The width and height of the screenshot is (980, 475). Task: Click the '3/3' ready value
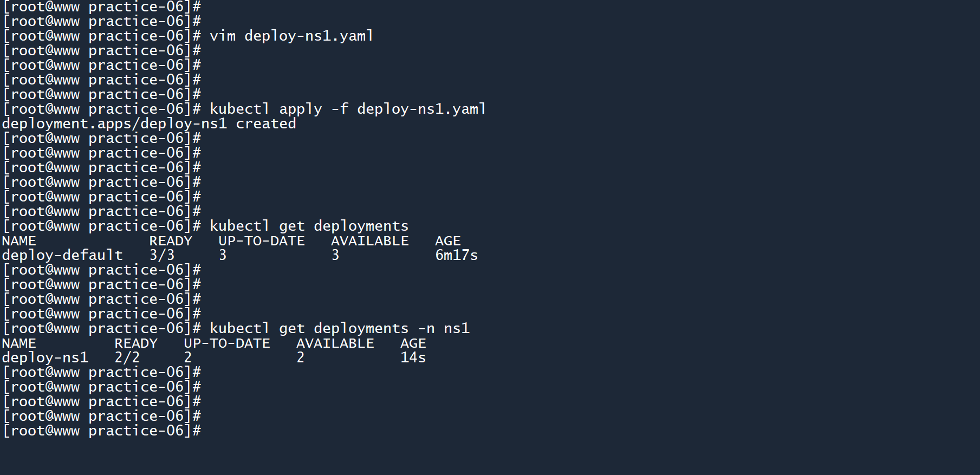(162, 255)
